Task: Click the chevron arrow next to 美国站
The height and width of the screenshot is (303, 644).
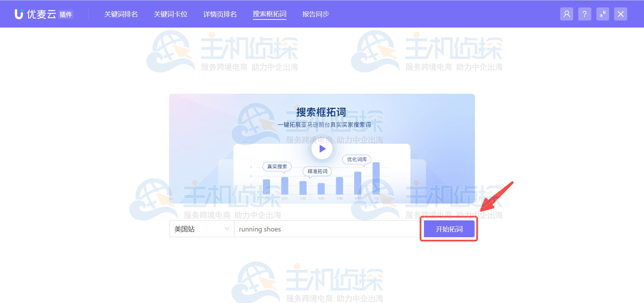Action: click(x=228, y=229)
